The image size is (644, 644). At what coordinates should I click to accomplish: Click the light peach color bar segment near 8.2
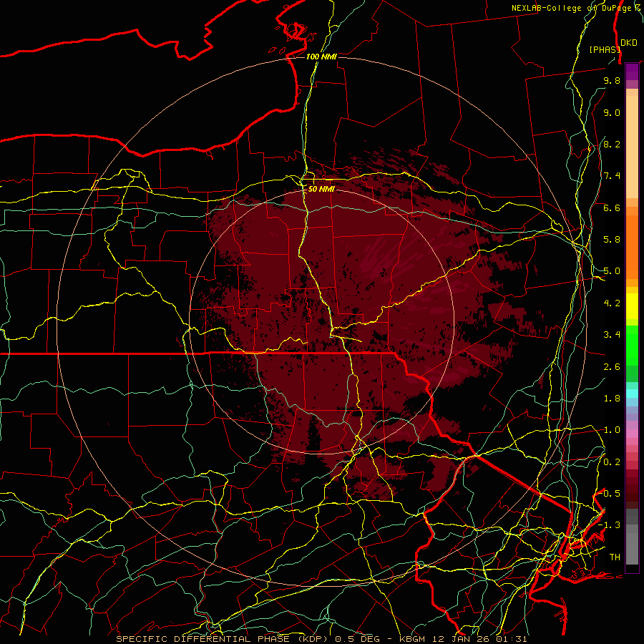632,147
